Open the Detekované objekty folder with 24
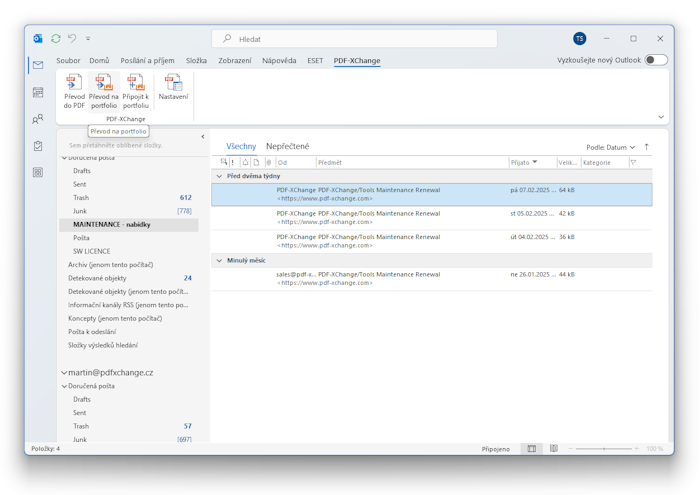This screenshot has width=700, height=495. point(129,278)
